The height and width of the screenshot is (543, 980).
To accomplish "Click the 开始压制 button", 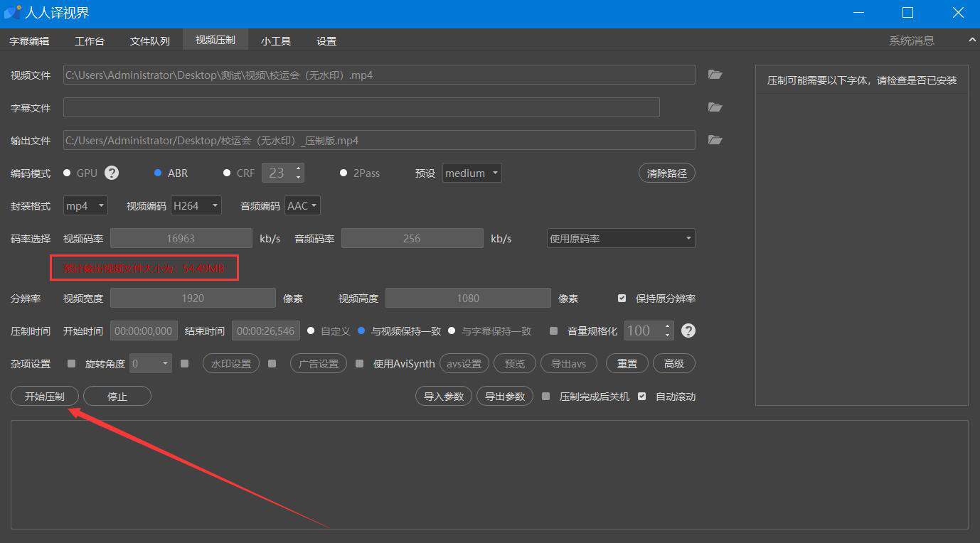I will (45, 397).
